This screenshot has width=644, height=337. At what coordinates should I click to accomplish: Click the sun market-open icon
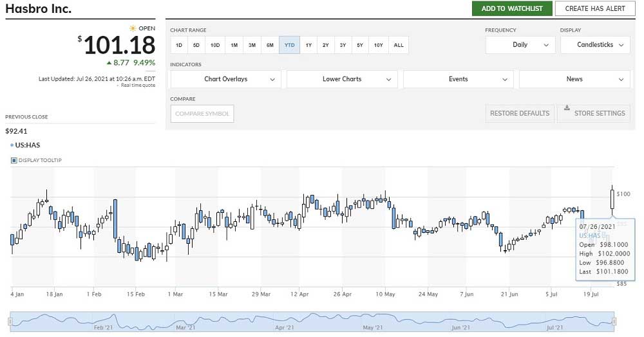click(x=132, y=28)
